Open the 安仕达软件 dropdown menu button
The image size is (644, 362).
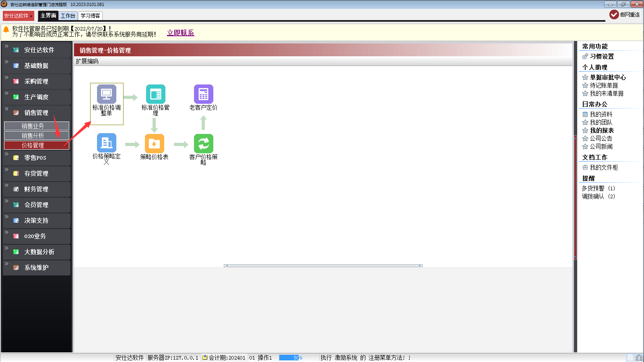tap(18, 16)
